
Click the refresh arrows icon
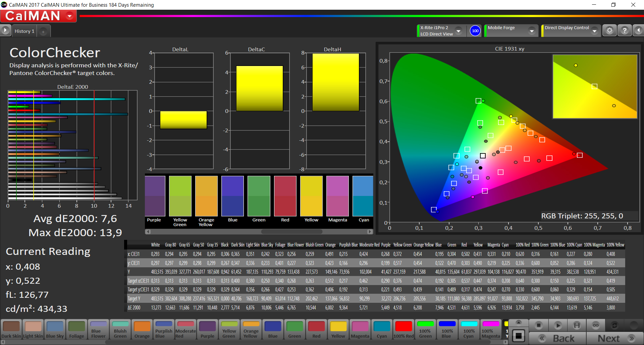tap(614, 325)
